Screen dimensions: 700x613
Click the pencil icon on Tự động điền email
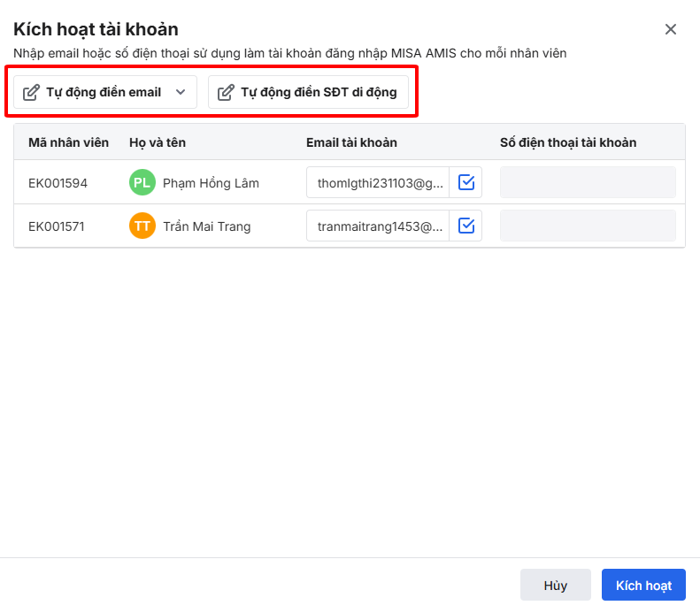(x=31, y=92)
